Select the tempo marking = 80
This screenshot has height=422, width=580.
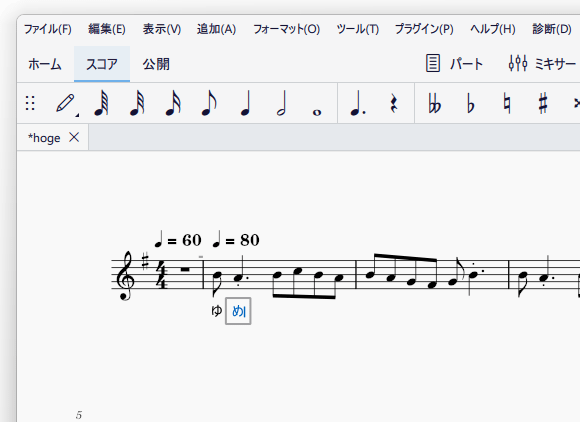(236, 240)
